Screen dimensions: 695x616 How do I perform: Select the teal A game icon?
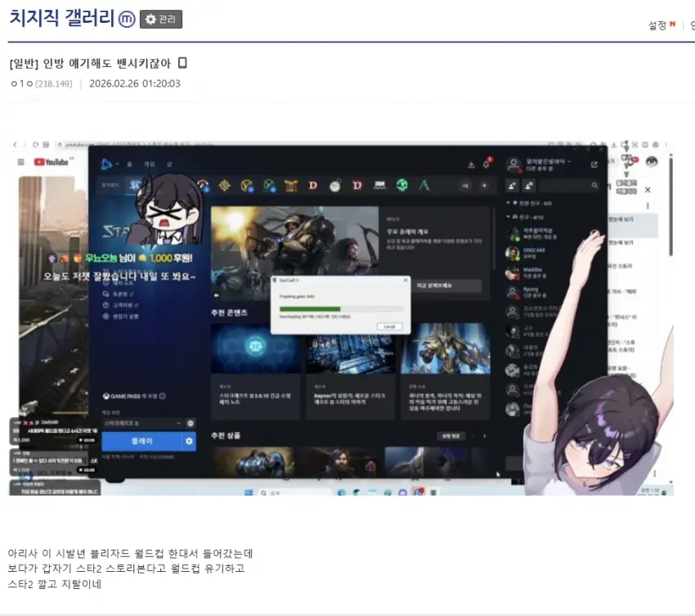(424, 186)
